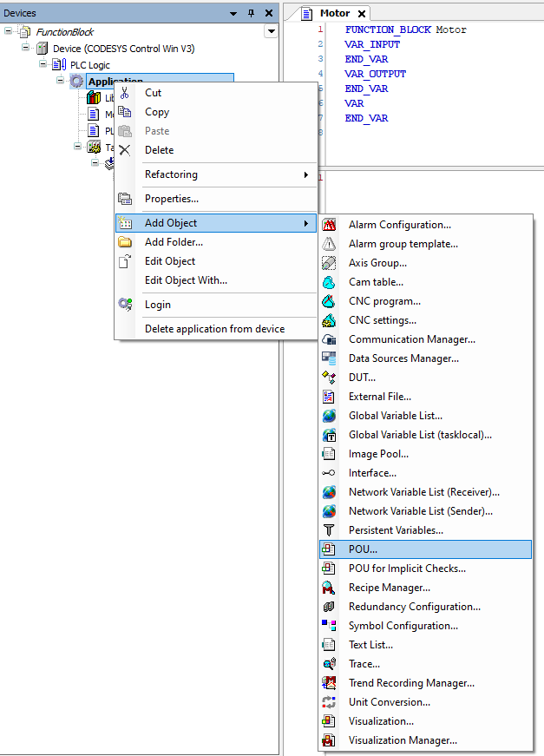Click the CNC program icon
Image resolution: width=544 pixels, height=756 pixels.
(329, 301)
